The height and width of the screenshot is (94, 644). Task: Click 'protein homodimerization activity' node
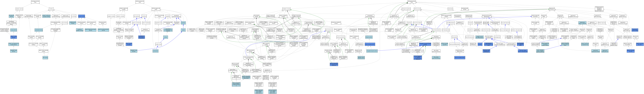point(103,30)
